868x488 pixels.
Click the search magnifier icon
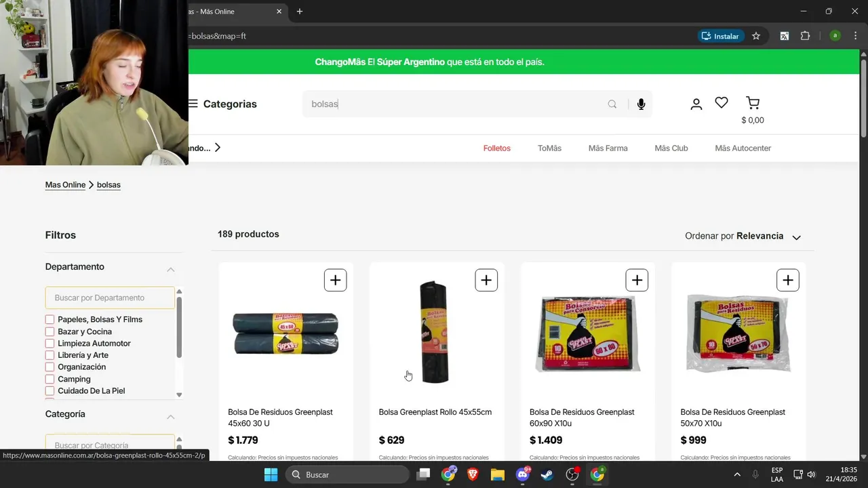tap(612, 104)
